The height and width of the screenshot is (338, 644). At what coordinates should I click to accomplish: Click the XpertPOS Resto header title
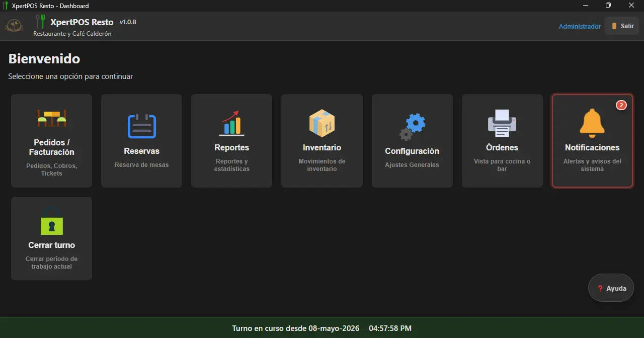tap(82, 22)
